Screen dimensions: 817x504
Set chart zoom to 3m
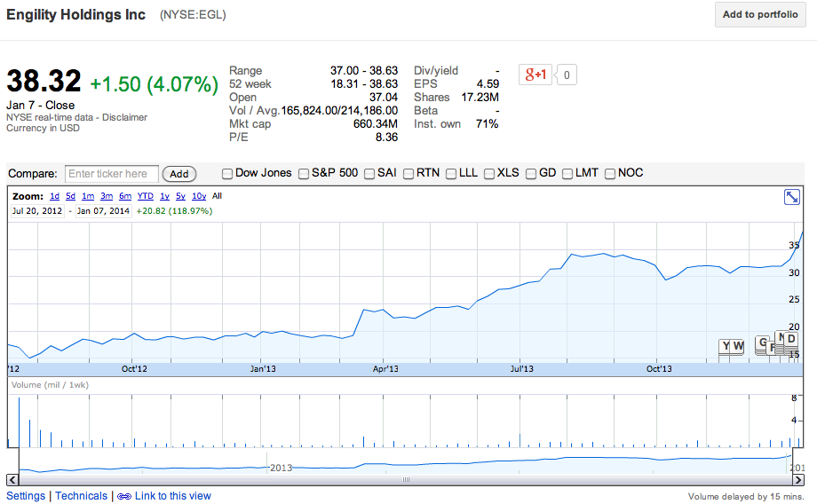point(107,196)
